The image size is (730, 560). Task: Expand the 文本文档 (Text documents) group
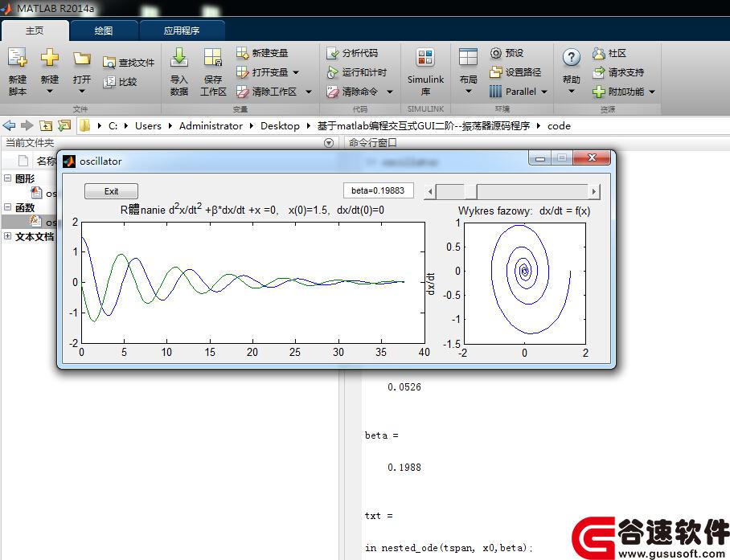[7, 236]
